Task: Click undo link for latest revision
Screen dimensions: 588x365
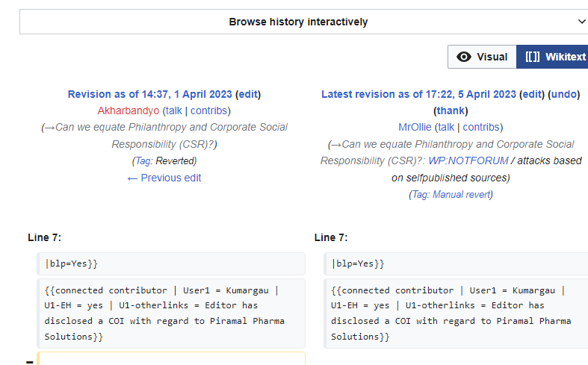Action: (563, 94)
